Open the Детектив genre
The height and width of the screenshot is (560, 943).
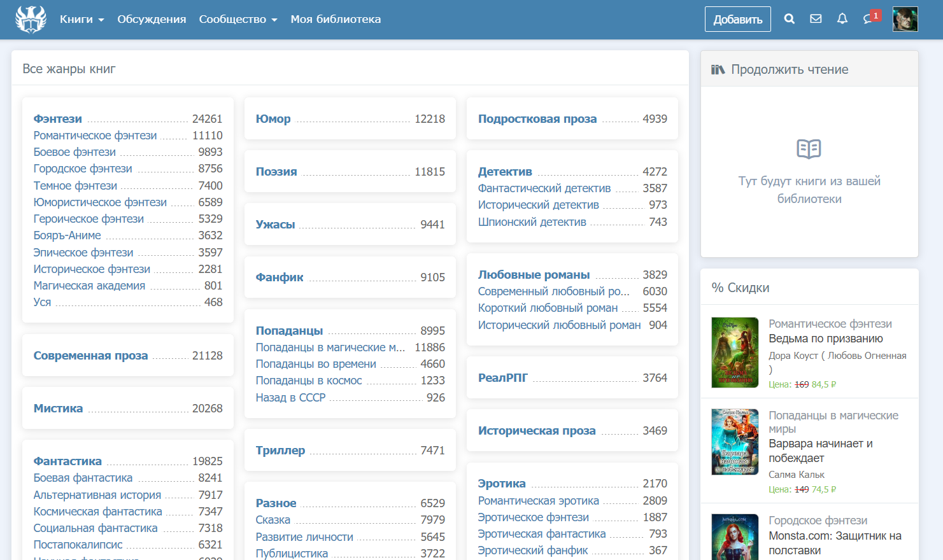point(505,172)
